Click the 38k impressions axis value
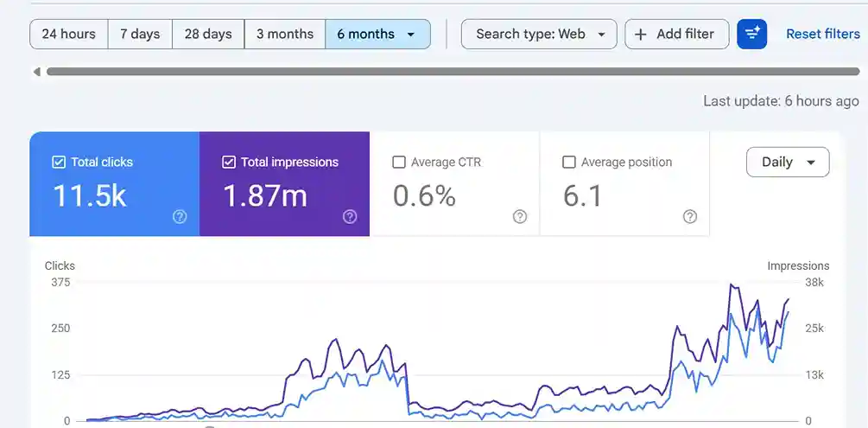This screenshot has width=868, height=428. point(814,282)
